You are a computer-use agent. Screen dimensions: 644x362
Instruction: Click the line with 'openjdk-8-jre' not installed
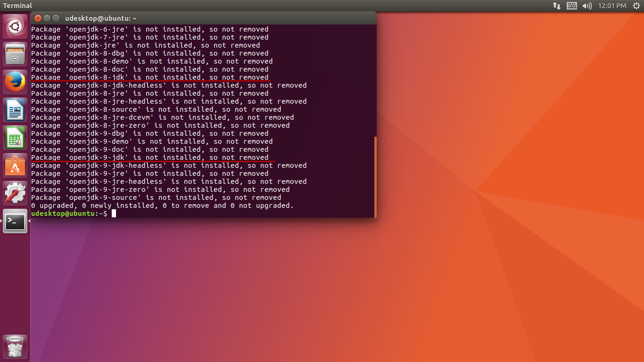click(x=150, y=93)
